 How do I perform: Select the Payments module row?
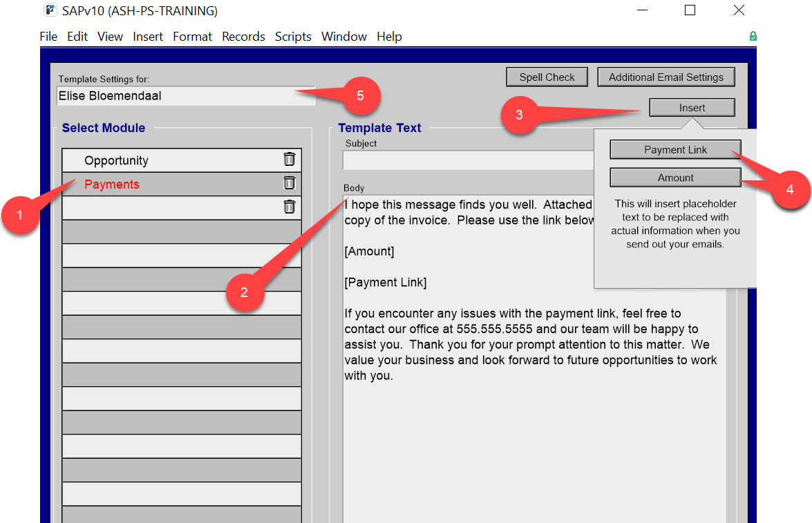[x=181, y=184]
